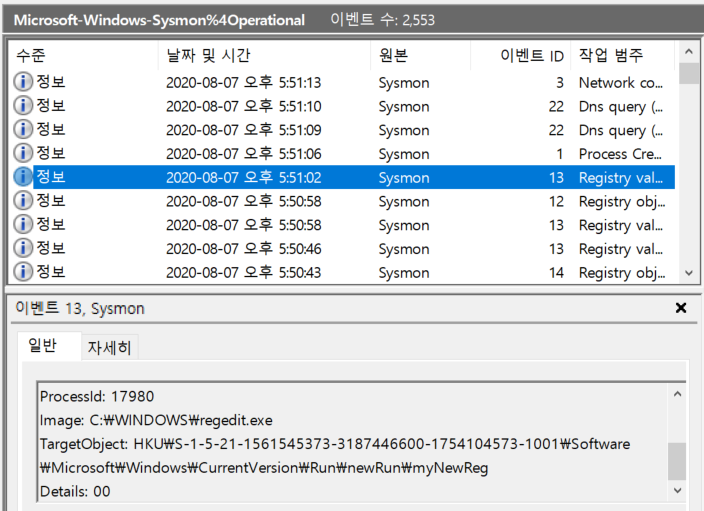Click details text scrollbar up arrow
704x511 pixels.
click(x=677, y=394)
